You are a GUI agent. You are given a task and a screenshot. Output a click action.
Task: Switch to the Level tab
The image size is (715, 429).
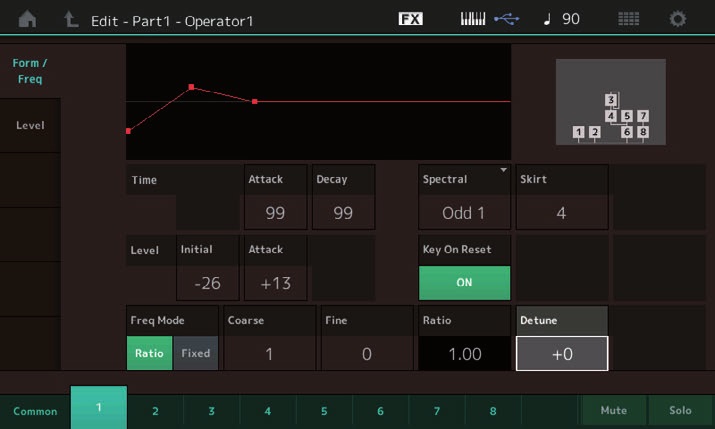pyautogui.click(x=30, y=125)
